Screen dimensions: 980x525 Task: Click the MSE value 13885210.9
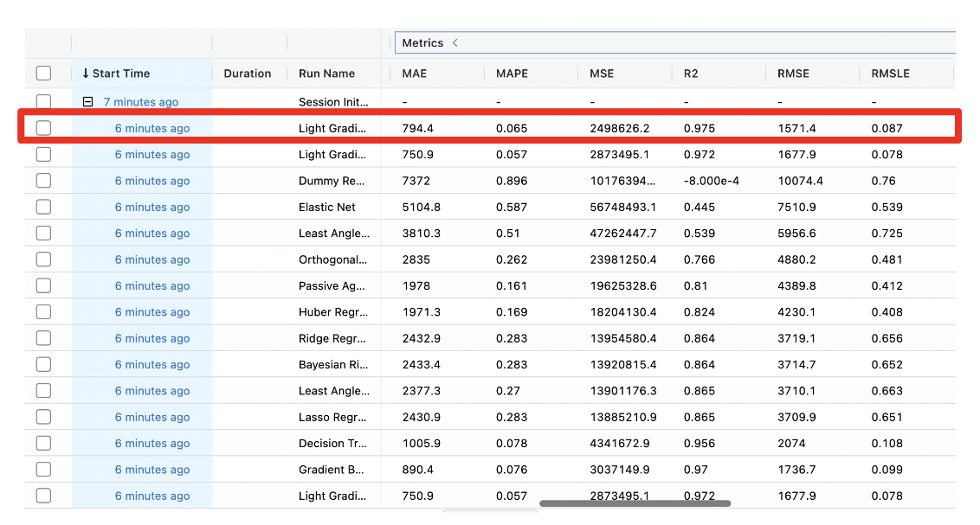click(622, 416)
